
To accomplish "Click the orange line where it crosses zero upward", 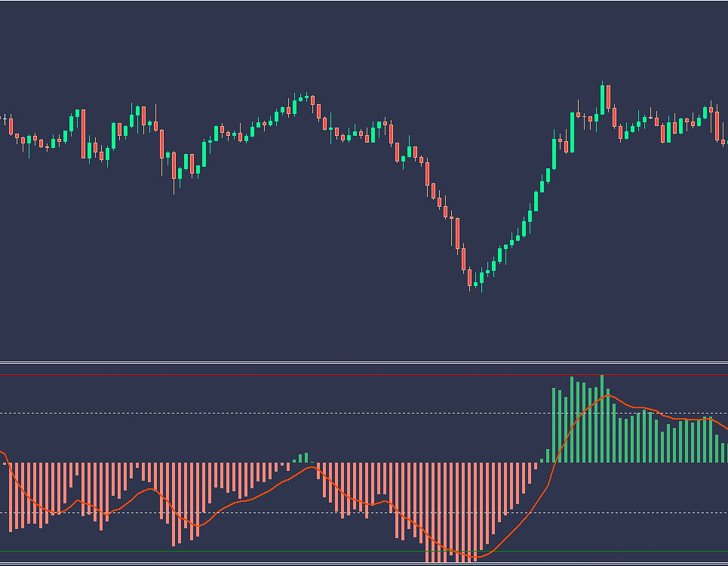I will (557, 462).
